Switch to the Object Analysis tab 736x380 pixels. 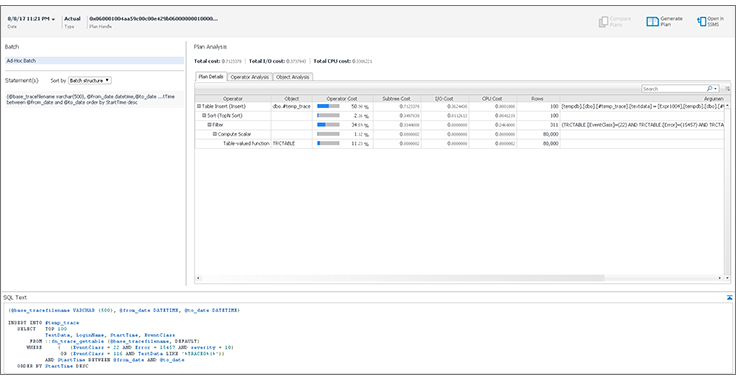(292, 77)
